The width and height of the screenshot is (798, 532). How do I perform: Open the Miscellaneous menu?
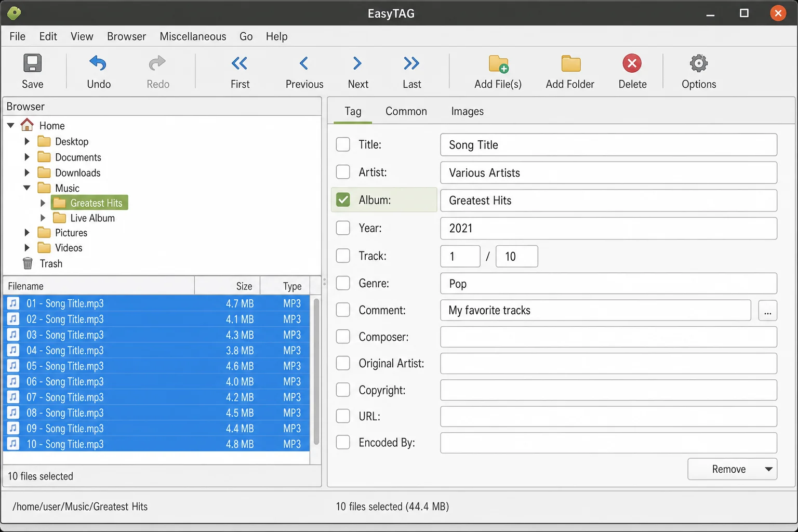pos(193,36)
